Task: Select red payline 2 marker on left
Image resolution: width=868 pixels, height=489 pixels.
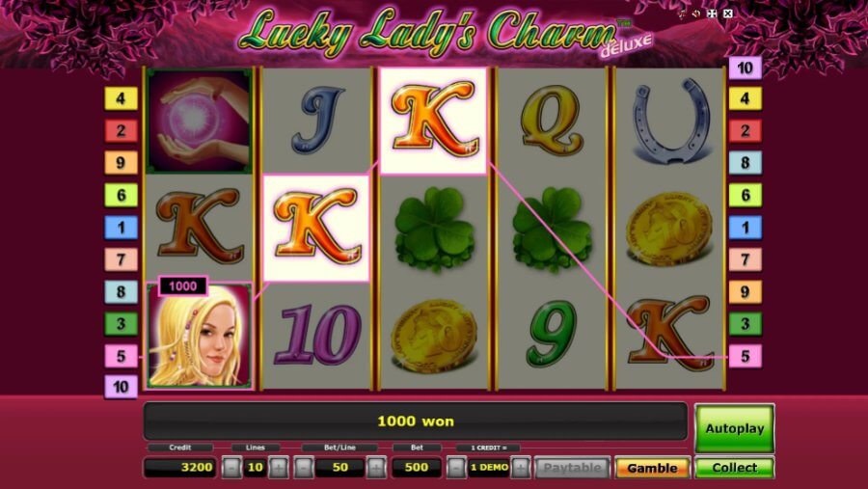Action: click(x=121, y=131)
